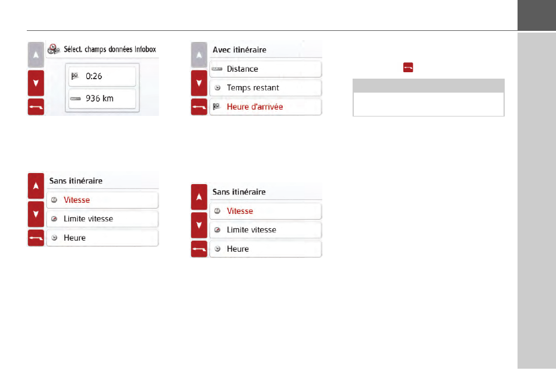Click back arrow in Infobox selection panel
Viewport: 556px width, 392px height.
tap(36, 107)
